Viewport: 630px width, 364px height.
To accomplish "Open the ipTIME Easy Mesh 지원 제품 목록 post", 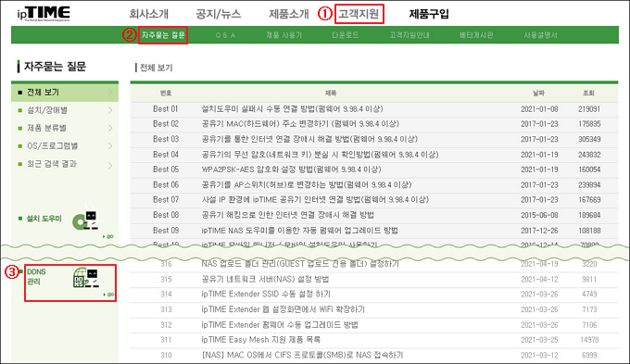I will click(x=260, y=340).
